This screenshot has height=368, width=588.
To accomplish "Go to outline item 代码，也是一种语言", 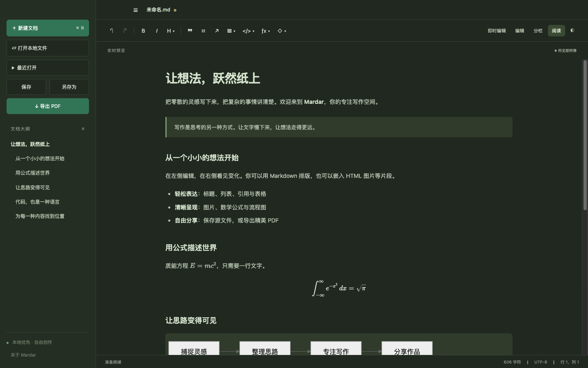I will [x=38, y=202].
